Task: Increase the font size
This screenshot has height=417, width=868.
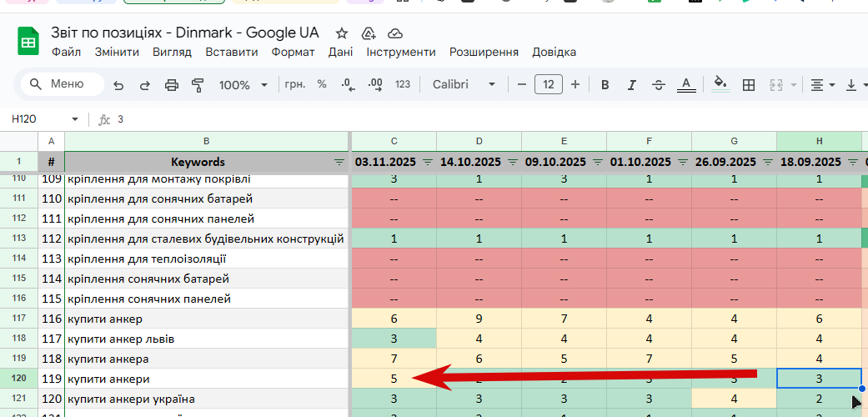Action: coord(575,85)
